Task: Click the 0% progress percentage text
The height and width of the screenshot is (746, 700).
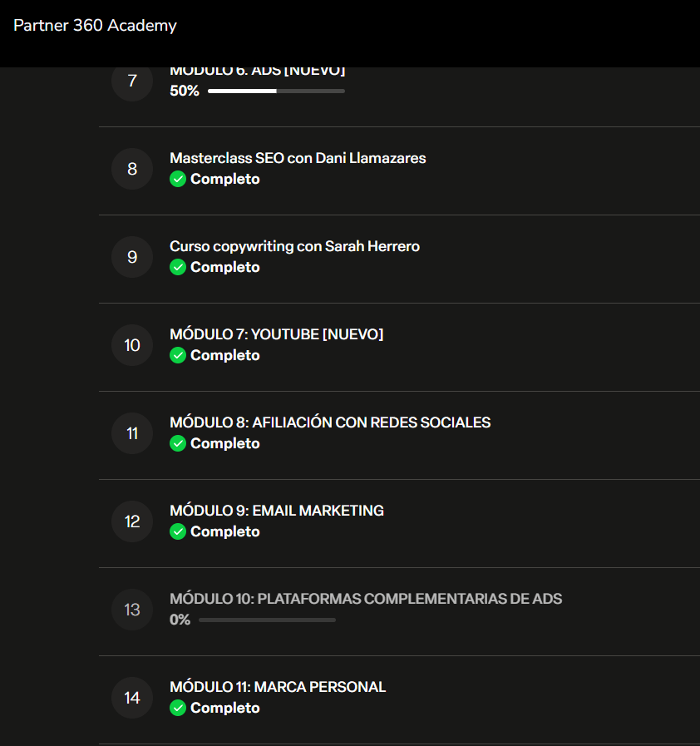Action: coord(180,620)
